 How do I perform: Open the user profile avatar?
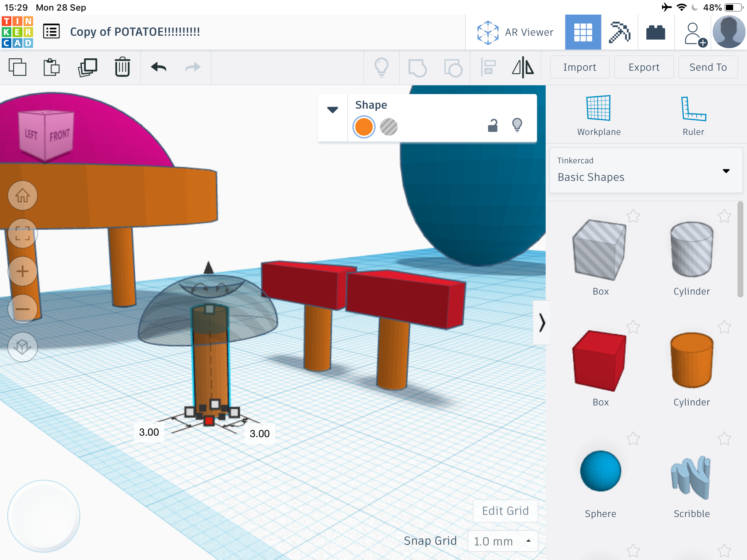(729, 32)
